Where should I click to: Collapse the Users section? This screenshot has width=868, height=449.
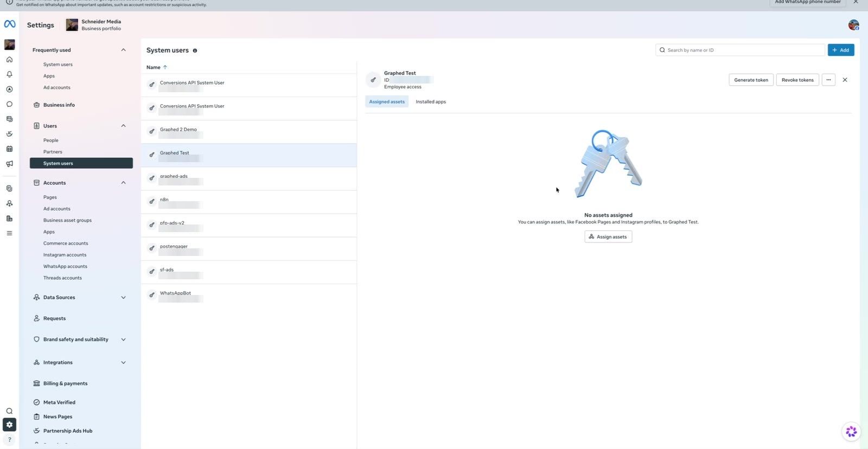pos(123,126)
